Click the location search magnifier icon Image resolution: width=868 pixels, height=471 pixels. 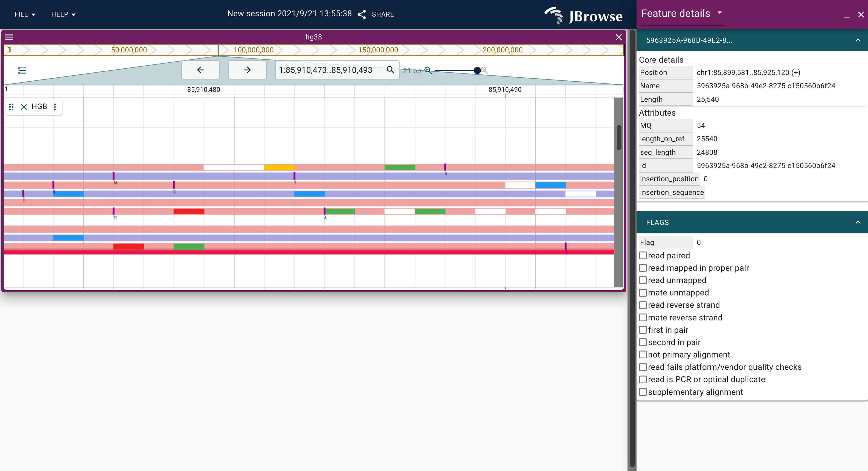coord(390,70)
